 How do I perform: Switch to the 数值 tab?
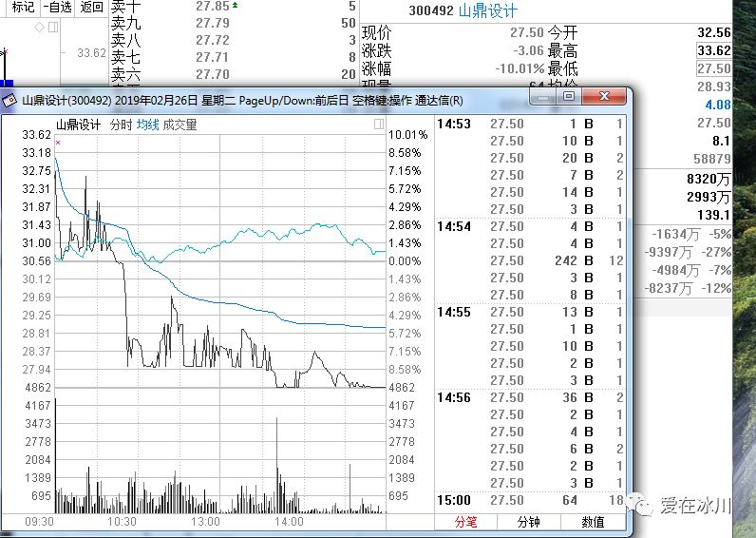[593, 522]
